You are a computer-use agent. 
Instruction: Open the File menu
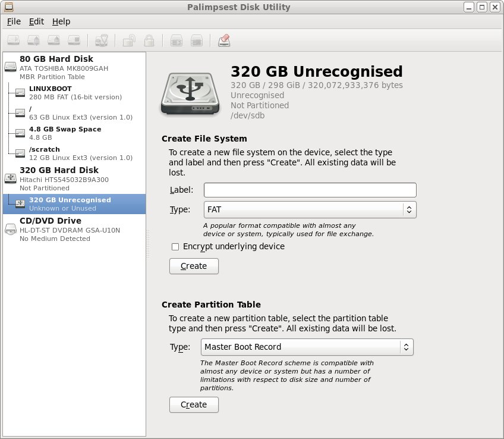click(14, 21)
